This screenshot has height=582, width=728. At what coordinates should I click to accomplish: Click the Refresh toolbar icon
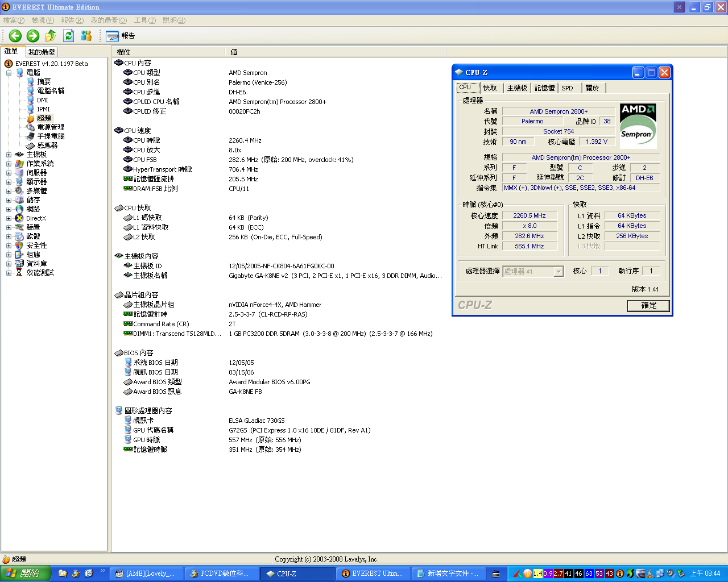(68, 36)
